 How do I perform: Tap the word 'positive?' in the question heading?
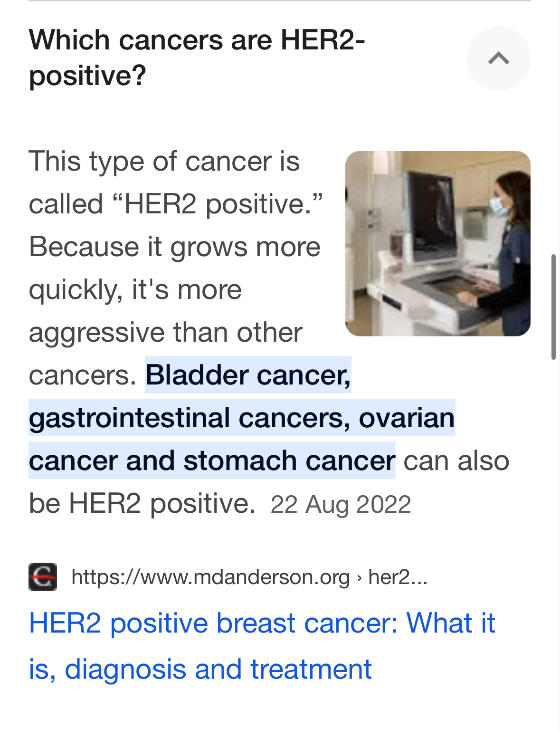point(87,76)
